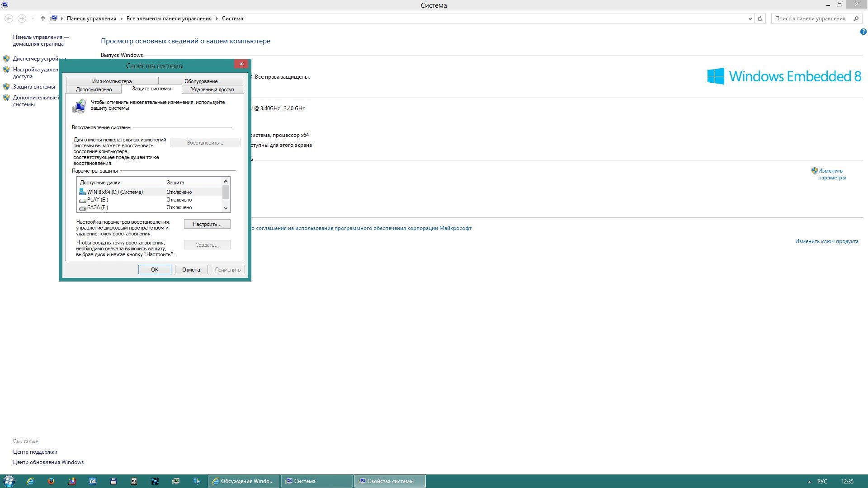Viewport: 868px width, 488px height.
Task: Focus 'Поиск в панели управления' search box
Action: [x=810, y=19]
